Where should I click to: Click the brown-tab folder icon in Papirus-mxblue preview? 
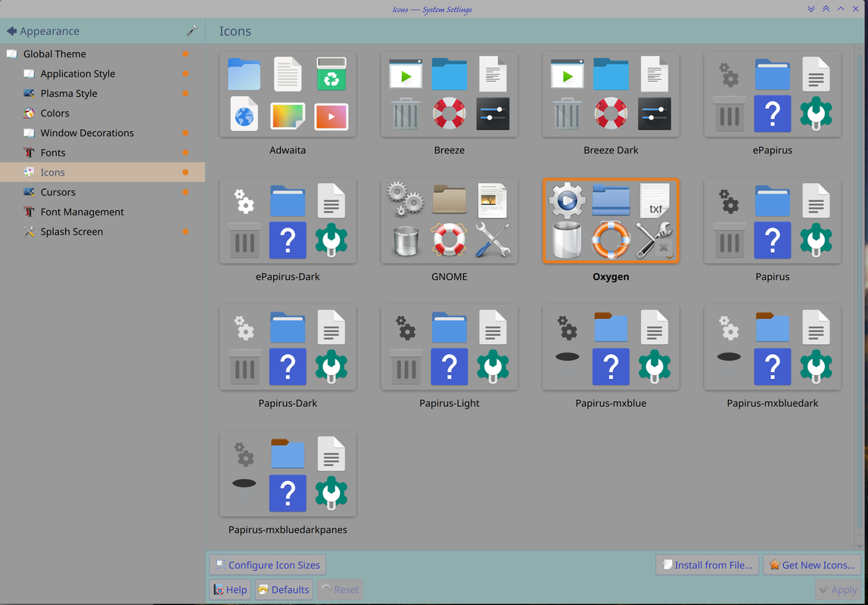click(x=611, y=327)
